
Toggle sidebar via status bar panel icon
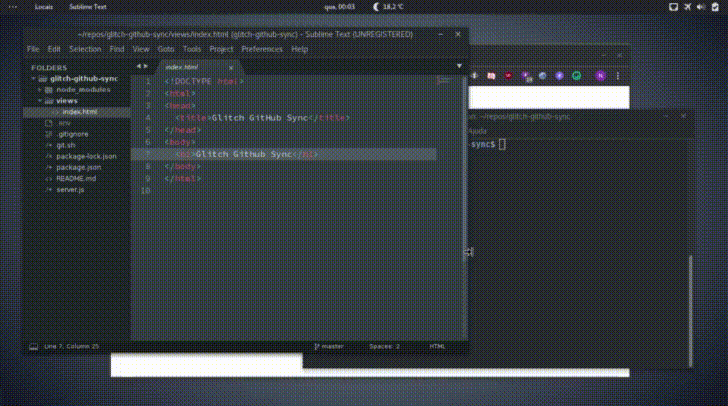point(33,347)
